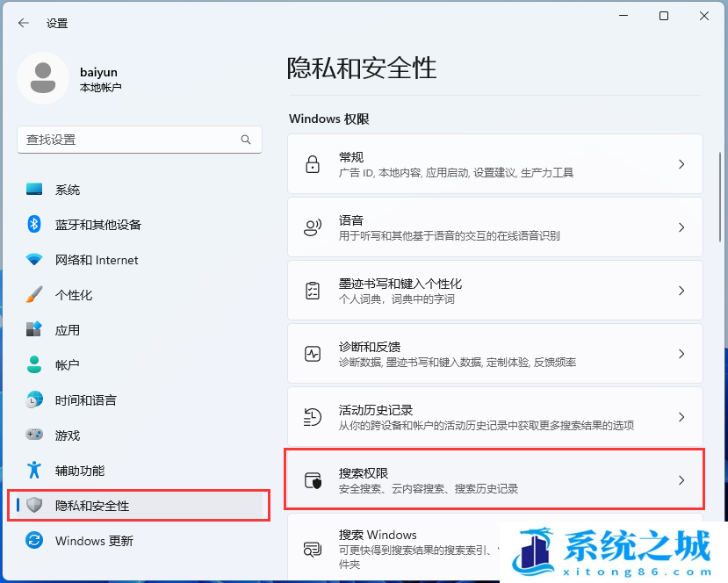
Task: Click the user avatar picture
Action: (x=43, y=78)
